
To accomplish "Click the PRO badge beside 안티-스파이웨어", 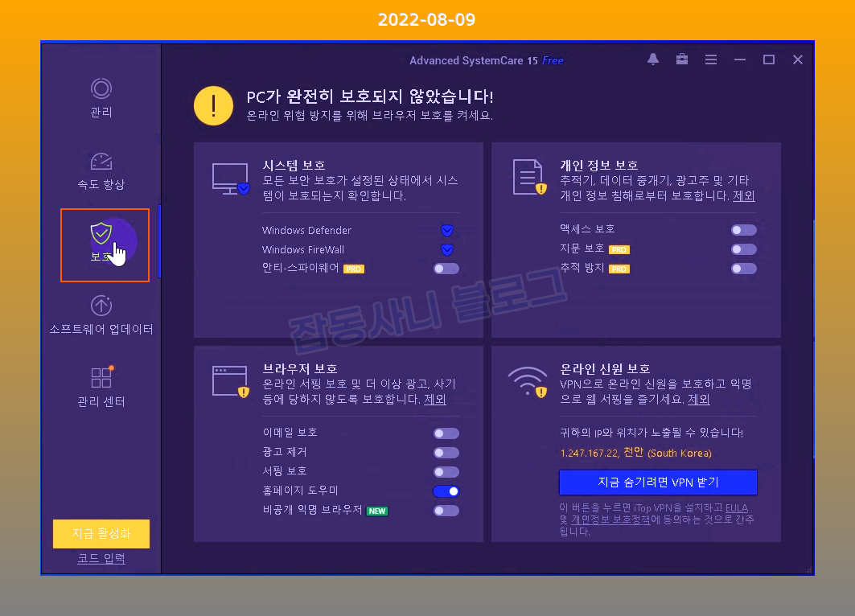I will pos(353,269).
